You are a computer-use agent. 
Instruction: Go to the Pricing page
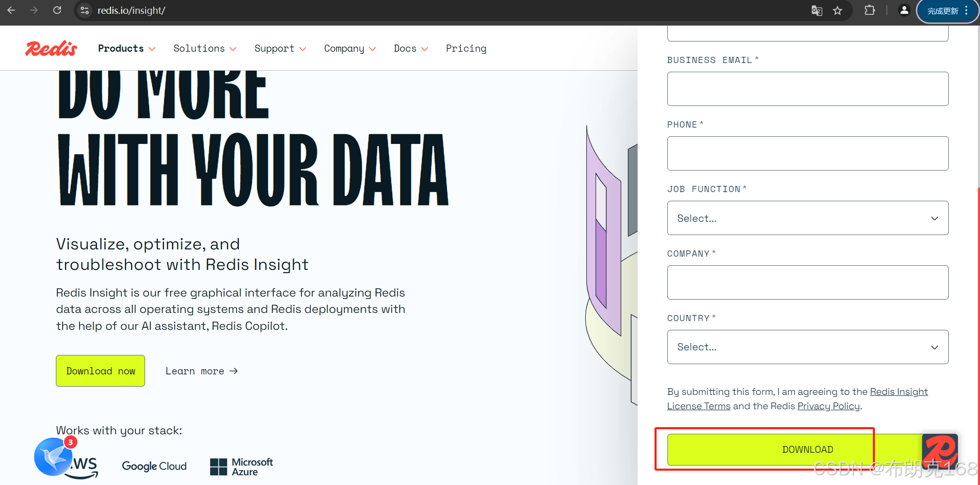[x=466, y=48]
